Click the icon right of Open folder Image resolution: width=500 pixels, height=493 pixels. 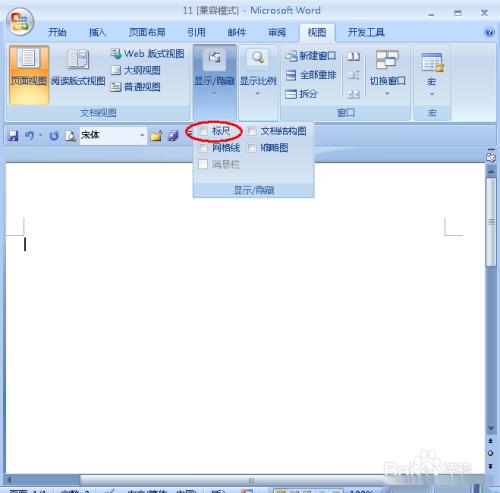(173, 136)
